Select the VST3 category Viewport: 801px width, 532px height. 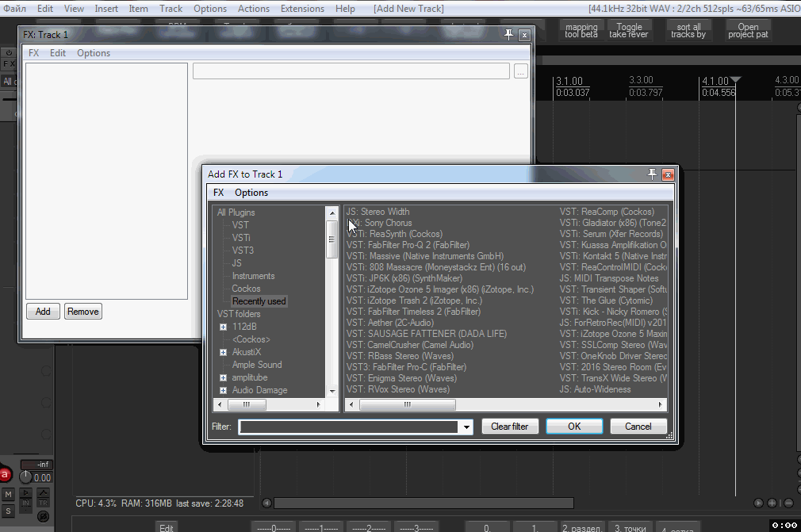tap(243, 251)
